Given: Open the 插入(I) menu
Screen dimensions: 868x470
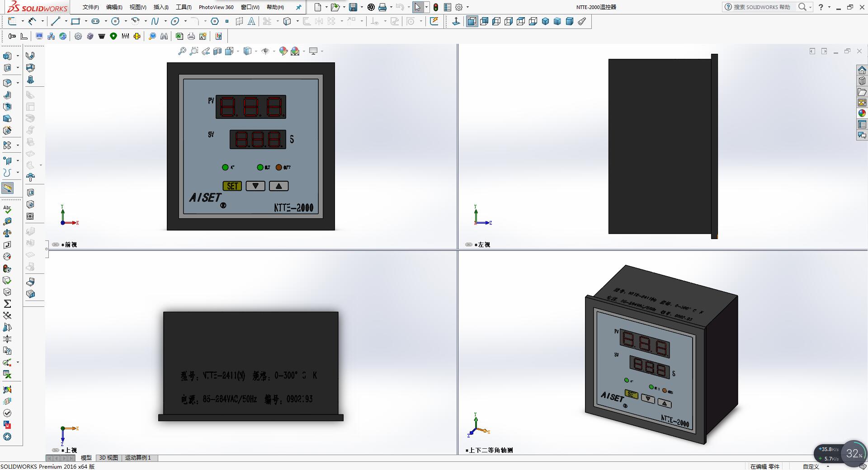Looking at the screenshot, I should [x=161, y=7].
